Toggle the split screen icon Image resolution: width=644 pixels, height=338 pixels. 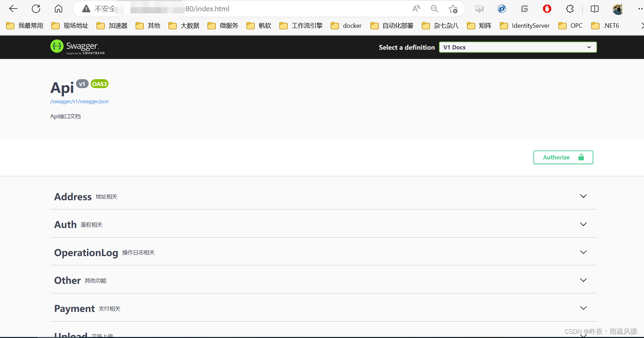coord(595,9)
